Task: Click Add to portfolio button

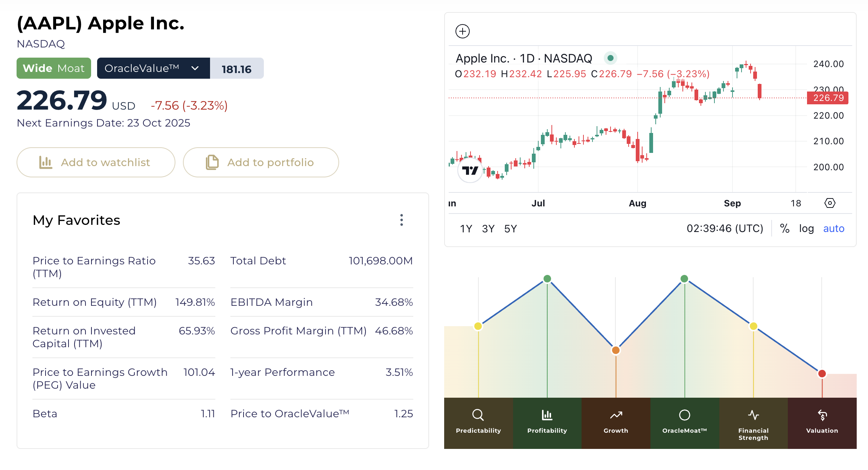Action: pyautogui.click(x=261, y=162)
